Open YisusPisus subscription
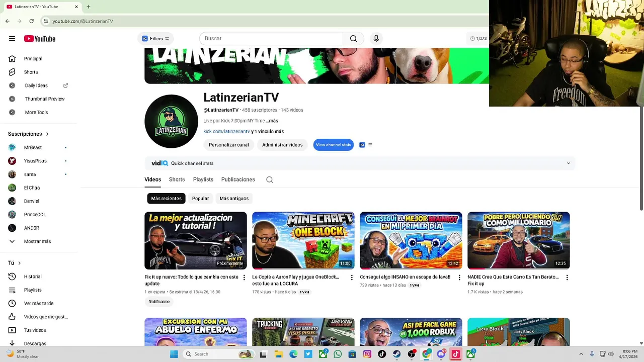 35,161
